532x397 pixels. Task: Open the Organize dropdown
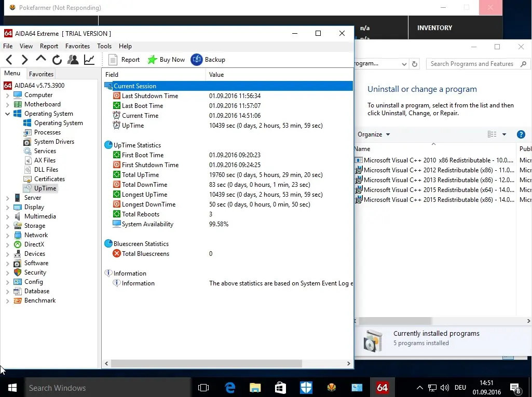click(x=374, y=134)
